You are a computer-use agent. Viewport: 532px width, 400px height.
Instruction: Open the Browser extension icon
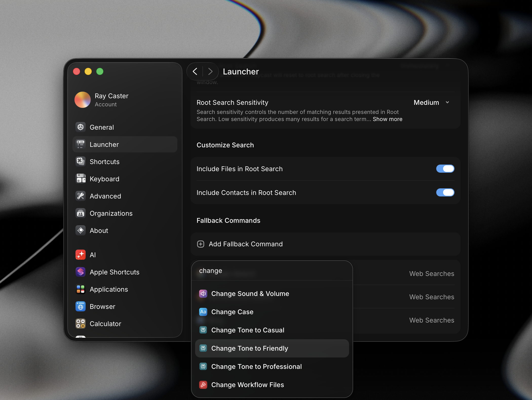81,306
